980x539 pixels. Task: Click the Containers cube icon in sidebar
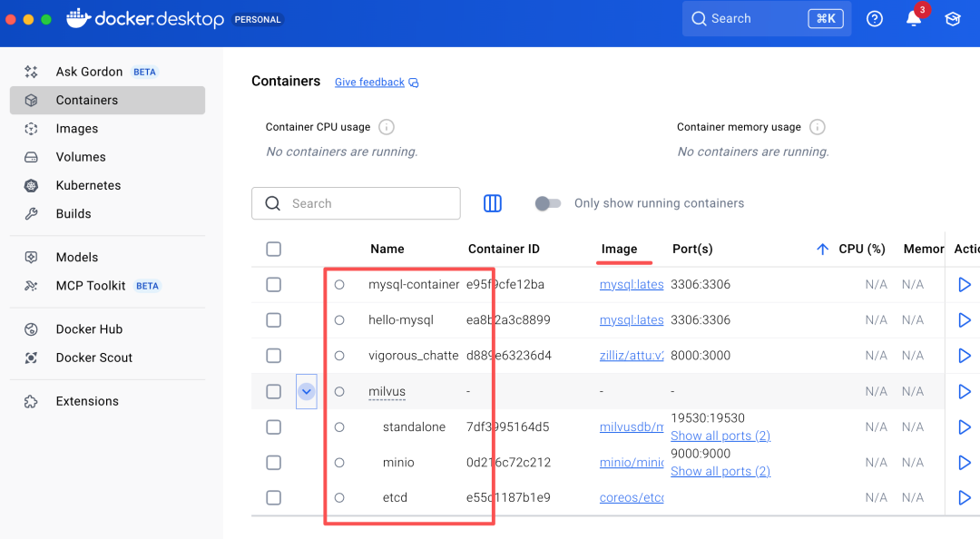click(x=31, y=100)
